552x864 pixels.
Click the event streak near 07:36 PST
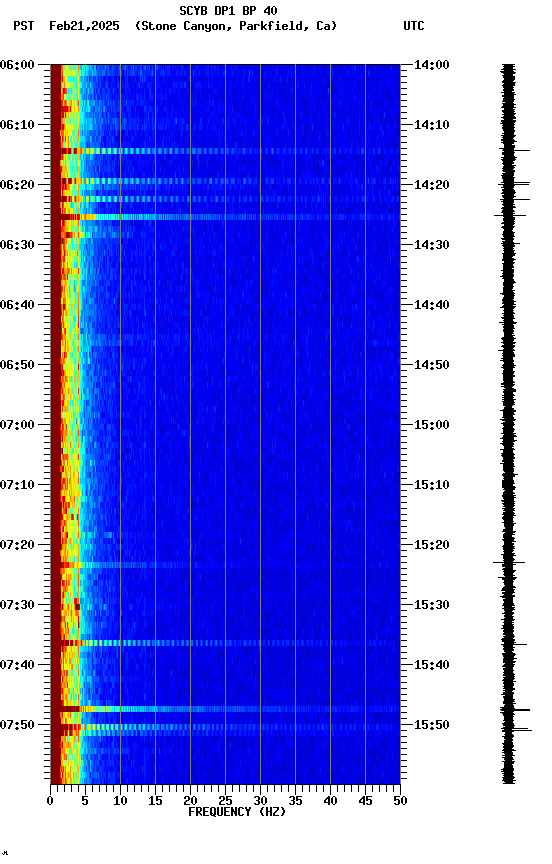coord(225,643)
